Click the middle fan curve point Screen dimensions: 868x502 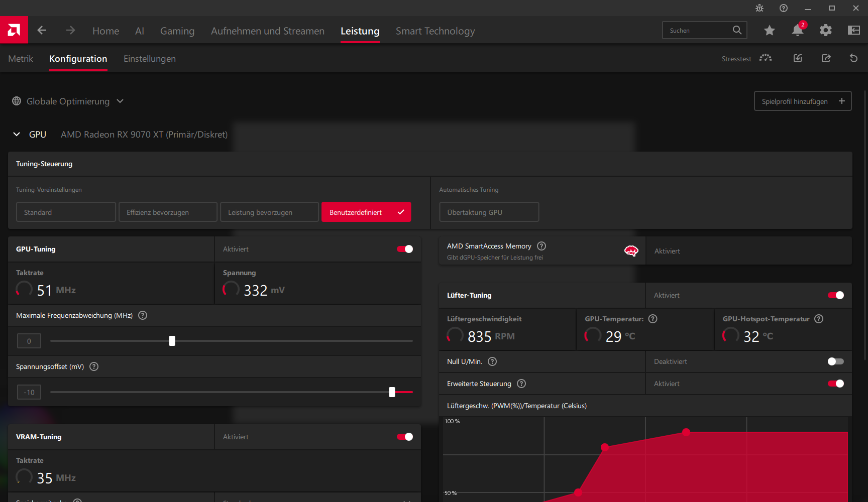605,447
